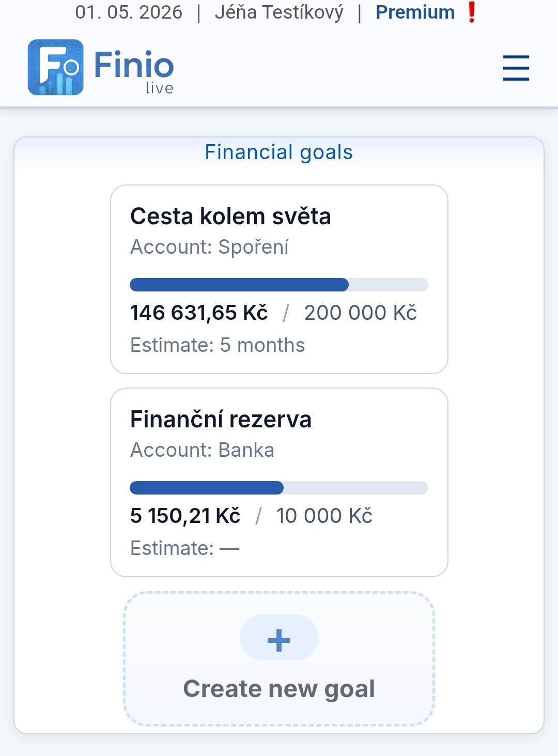Click the user name Jéňa Testíkový

click(279, 12)
